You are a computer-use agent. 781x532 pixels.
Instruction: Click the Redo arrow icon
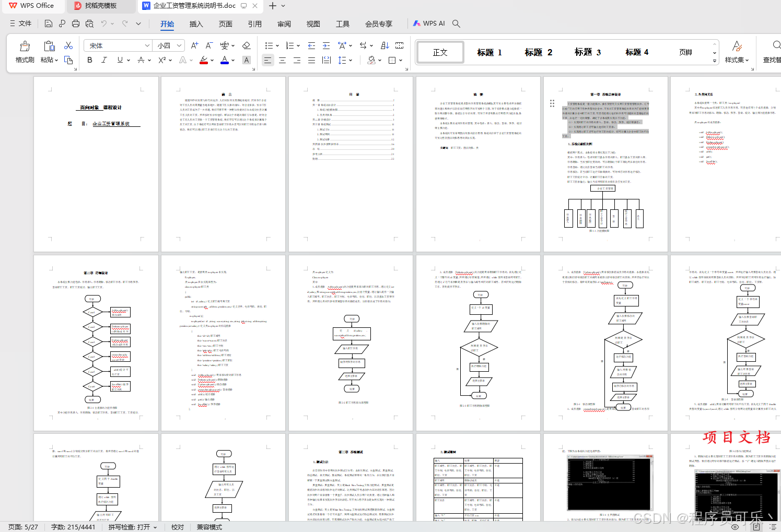coord(125,23)
